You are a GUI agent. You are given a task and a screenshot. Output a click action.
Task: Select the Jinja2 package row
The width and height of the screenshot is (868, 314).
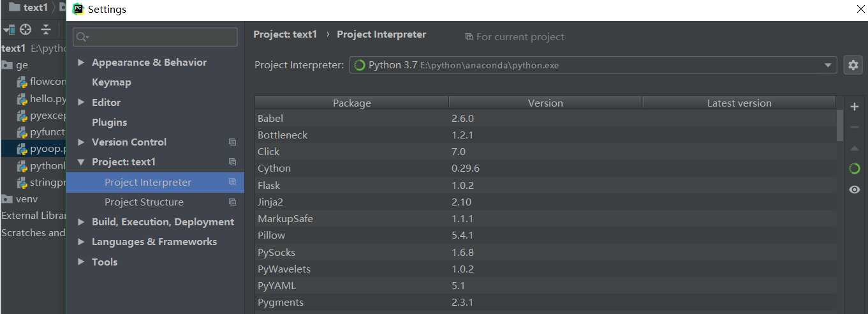coord(545,202)
